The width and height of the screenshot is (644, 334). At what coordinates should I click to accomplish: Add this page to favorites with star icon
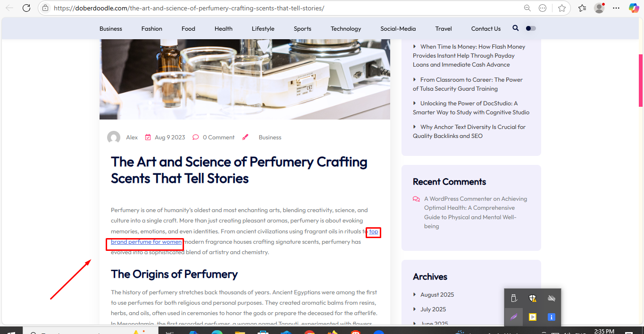point(561,8)
